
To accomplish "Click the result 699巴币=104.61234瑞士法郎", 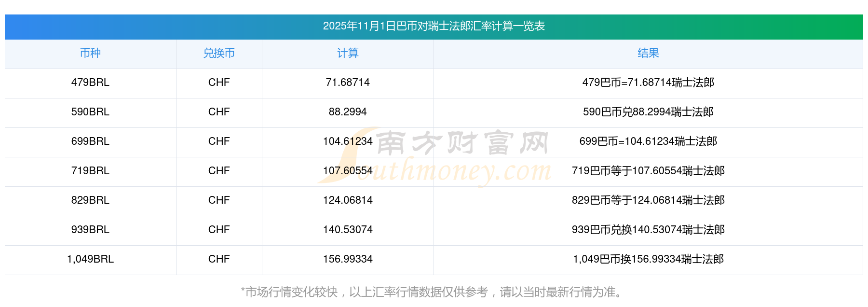I will [x=648, y=141].
